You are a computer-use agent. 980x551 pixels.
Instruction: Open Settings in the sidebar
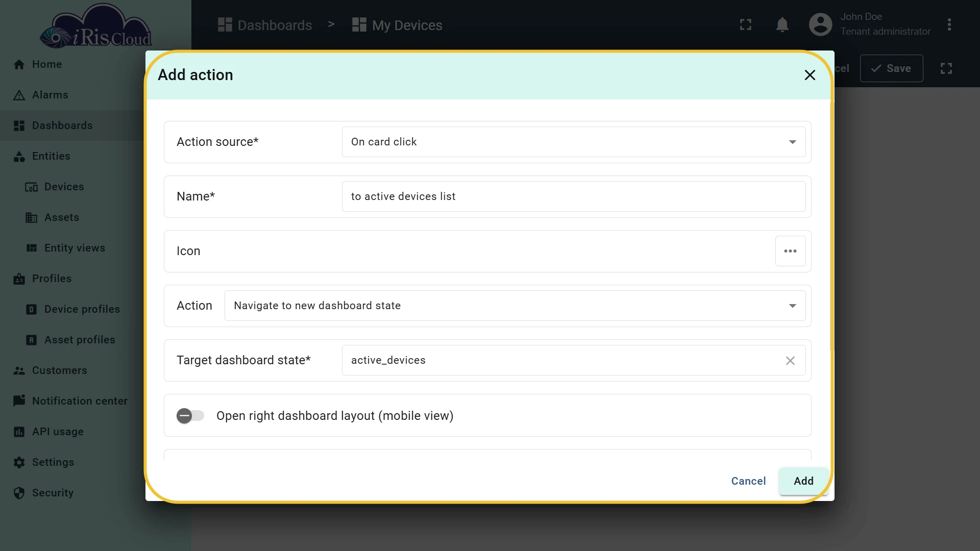pyautogui.click(x=71, y=462)
